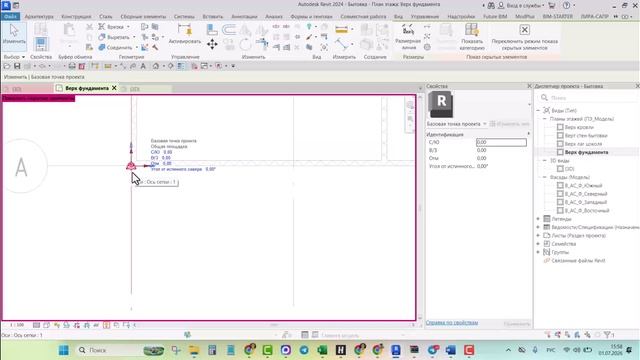Switch to the Архитектура ribbon tab

pos(39,17)
